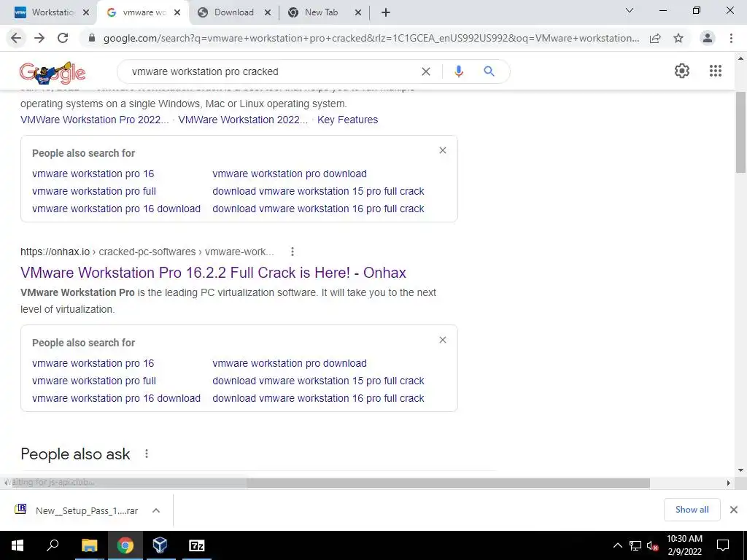Bookmark this page with star icon
The image size is (747, 560).
[678, 38]
